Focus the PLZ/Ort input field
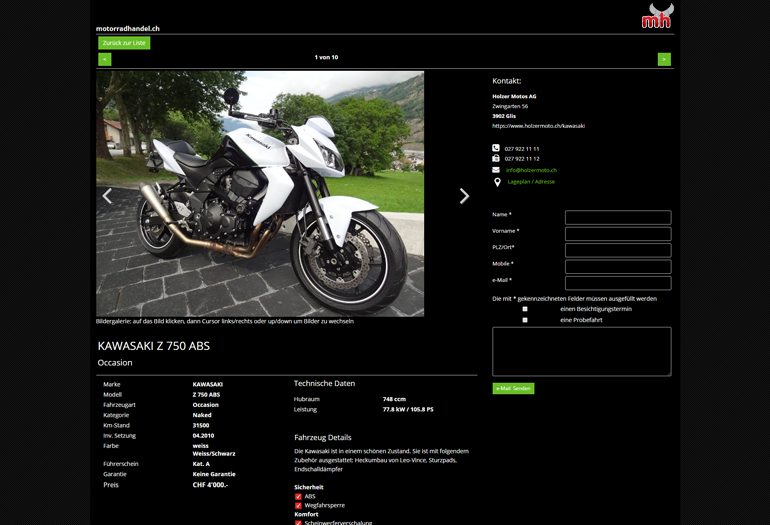 [618, 250]
